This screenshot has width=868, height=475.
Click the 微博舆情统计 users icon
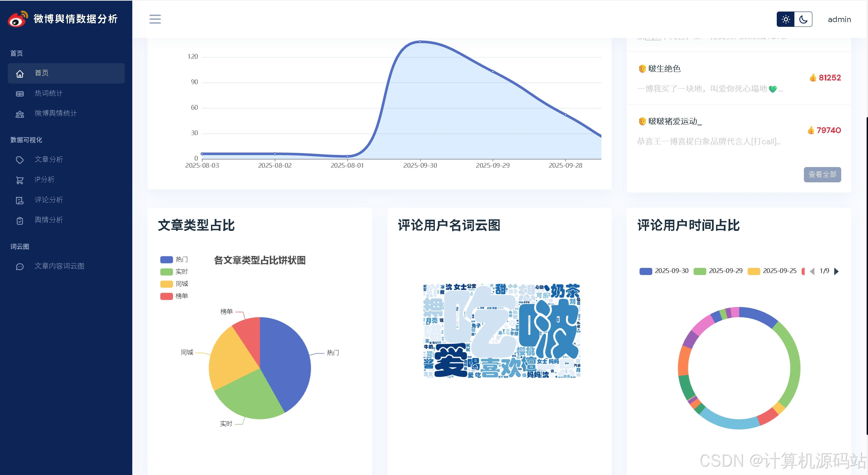coord(20,114)
